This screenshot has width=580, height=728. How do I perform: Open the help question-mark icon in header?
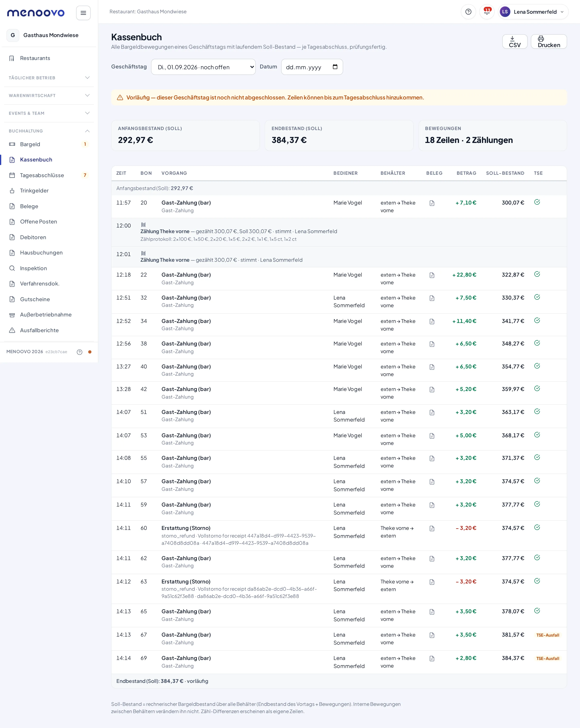(468, 12)
